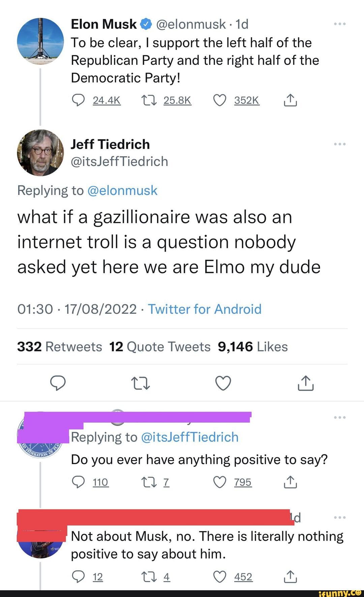Share Elon Musk's tweet

(290, 100)
